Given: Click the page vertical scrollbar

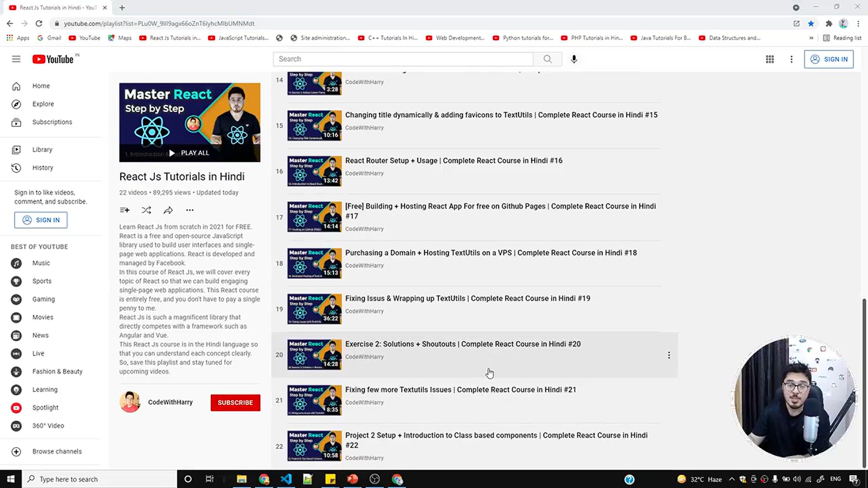Looking at the screenshot, I should point(864,383).
